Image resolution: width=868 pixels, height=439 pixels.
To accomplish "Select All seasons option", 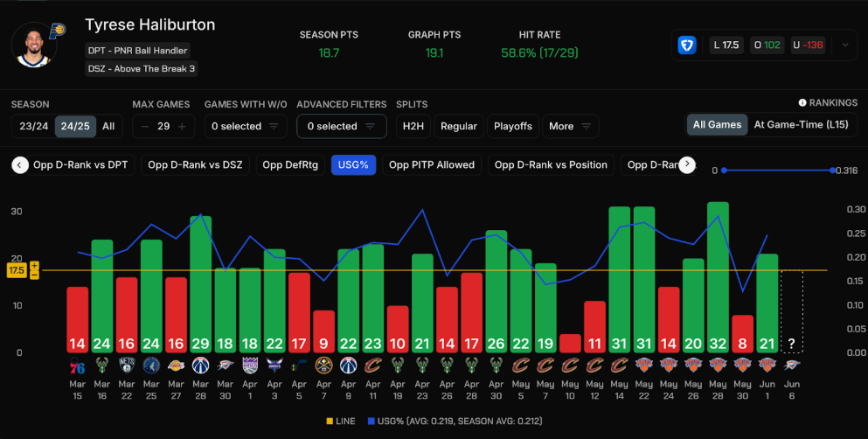I will [x=108, y=126].
